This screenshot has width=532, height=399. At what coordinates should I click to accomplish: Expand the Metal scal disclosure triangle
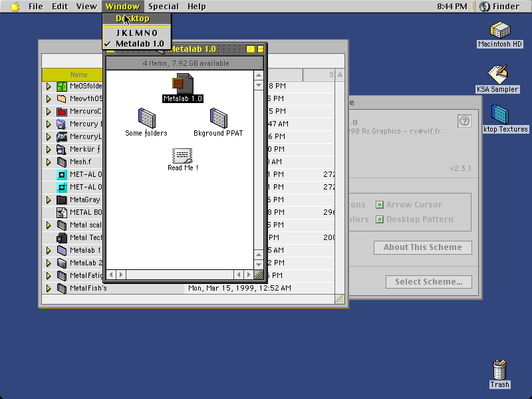[x=49, y=225]
